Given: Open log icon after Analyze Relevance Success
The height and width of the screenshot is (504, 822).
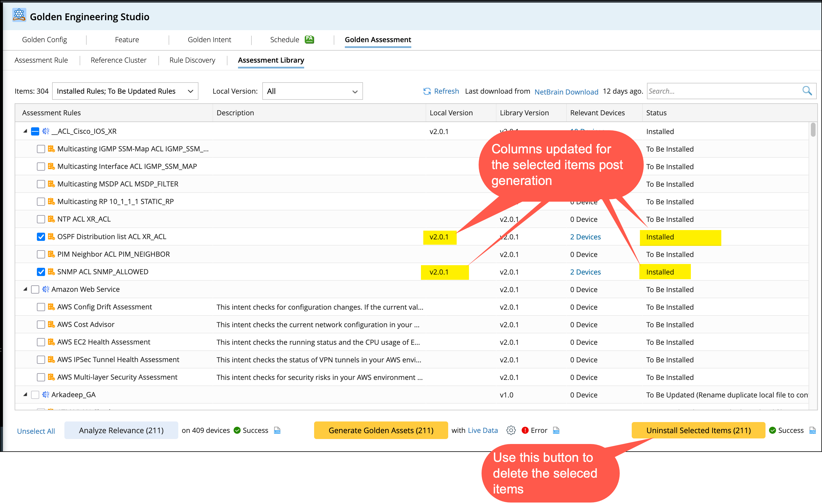Looking at the screenshot, I should [277, 430].
